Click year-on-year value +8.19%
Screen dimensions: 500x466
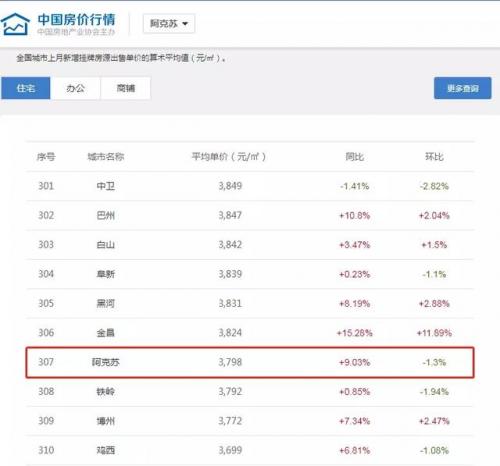[354, 303]
